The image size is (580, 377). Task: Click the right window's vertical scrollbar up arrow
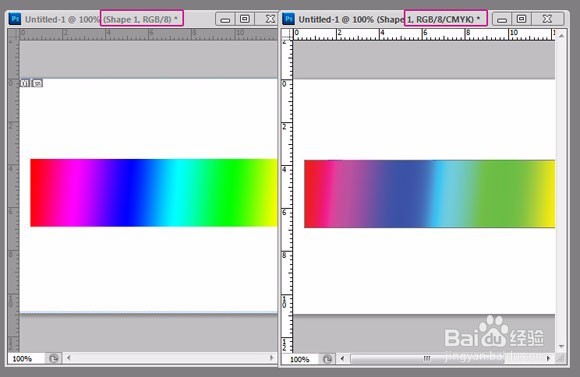coord(562,36)
